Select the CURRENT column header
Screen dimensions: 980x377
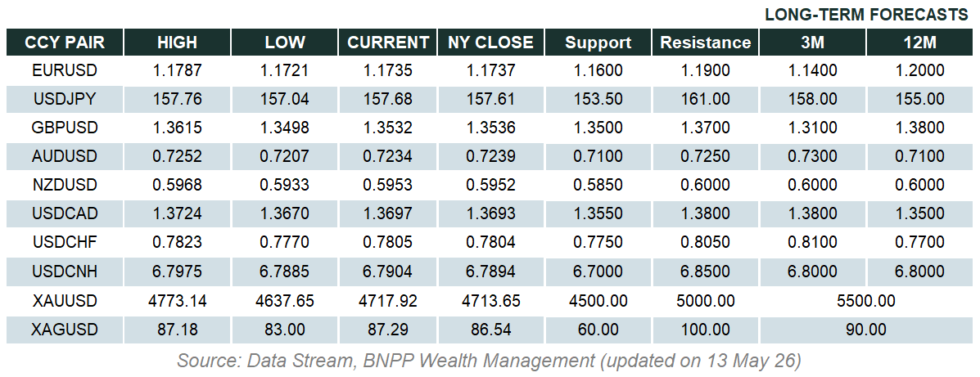pyautogui.click(x=388, y=42)
